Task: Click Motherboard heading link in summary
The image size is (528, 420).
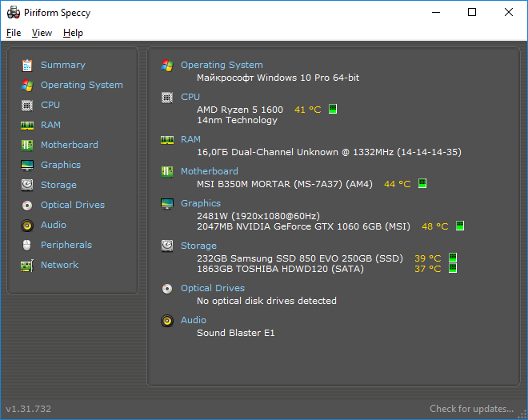Action: (210, 171)
